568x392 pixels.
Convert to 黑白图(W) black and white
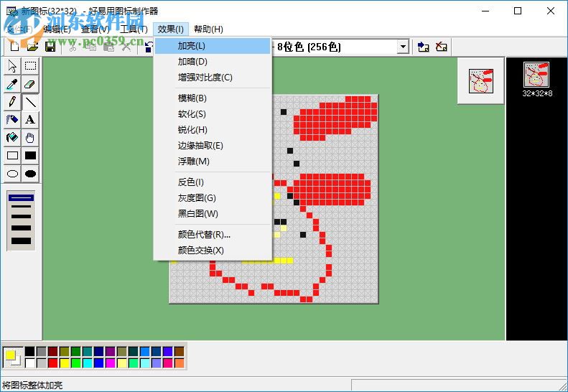pyautogui.click(x=213, y=214)
